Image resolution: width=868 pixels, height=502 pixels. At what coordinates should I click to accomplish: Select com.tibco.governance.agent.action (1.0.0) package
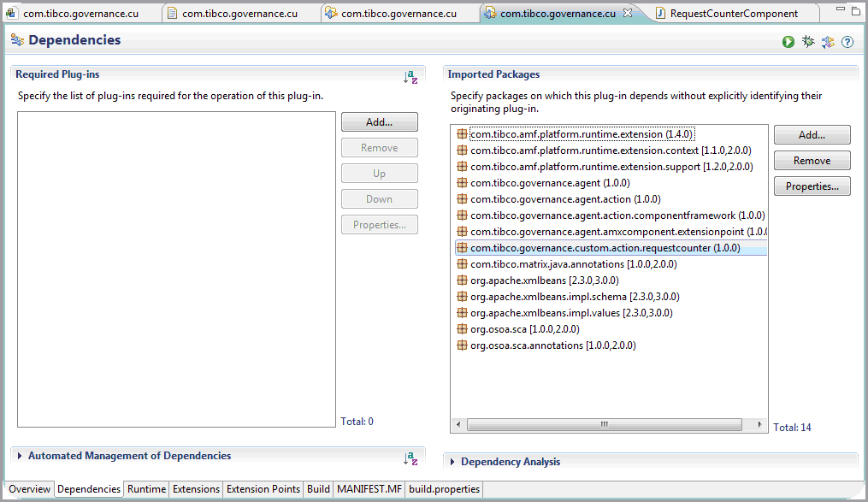click(565, 199)
